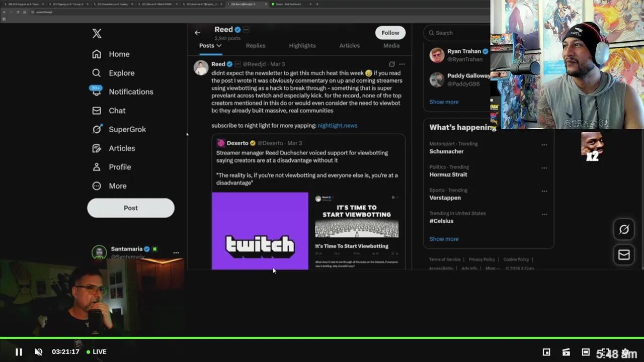Open the Home icon in sidebar
Screen dimensions: 644x362
(x=97, y=54)
